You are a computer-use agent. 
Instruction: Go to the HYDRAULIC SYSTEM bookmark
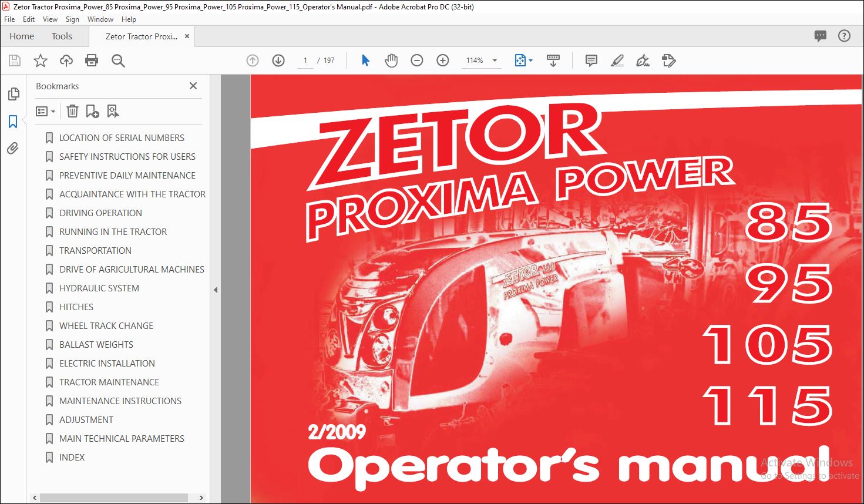[99, 288]
